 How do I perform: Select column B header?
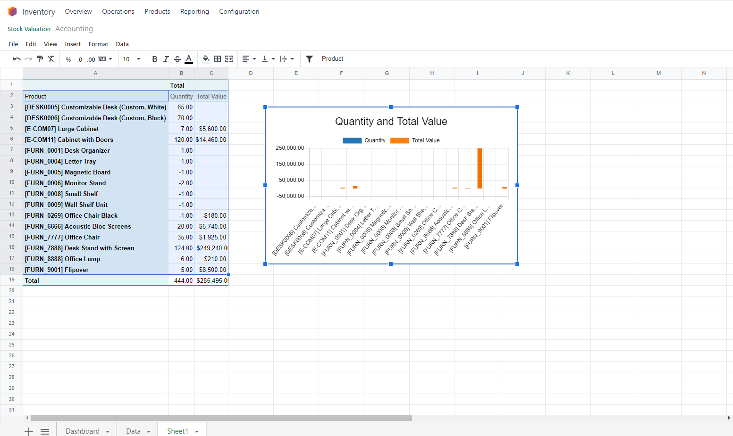point(181,73)
